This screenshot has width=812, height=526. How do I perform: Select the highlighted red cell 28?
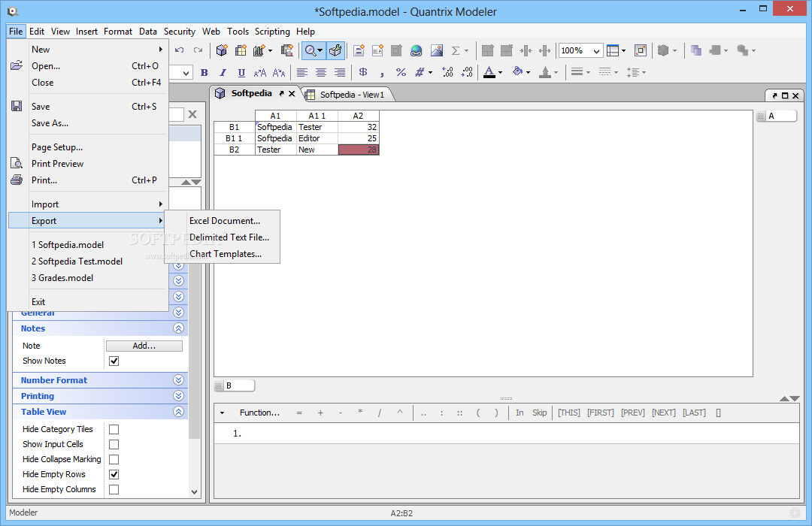point(359,150)
